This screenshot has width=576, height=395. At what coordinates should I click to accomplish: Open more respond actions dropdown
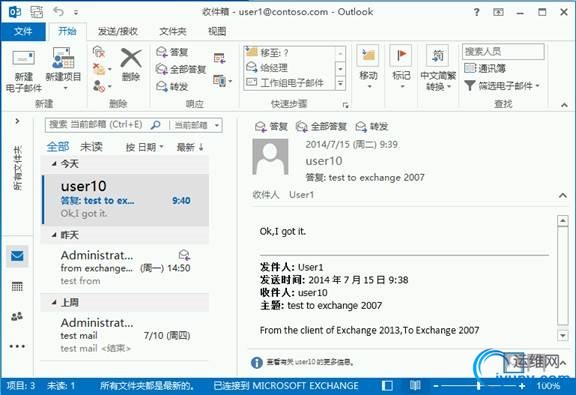tap(223, 80)
